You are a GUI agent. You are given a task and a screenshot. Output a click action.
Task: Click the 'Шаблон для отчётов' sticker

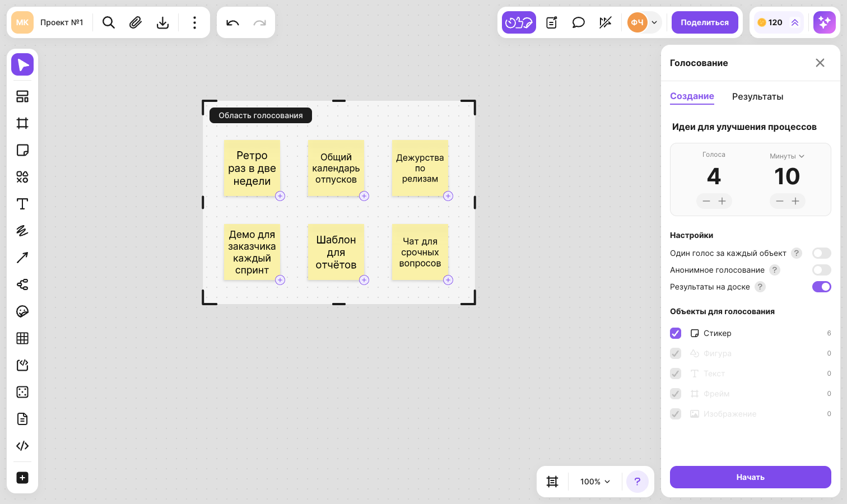[x=336, y=252]
